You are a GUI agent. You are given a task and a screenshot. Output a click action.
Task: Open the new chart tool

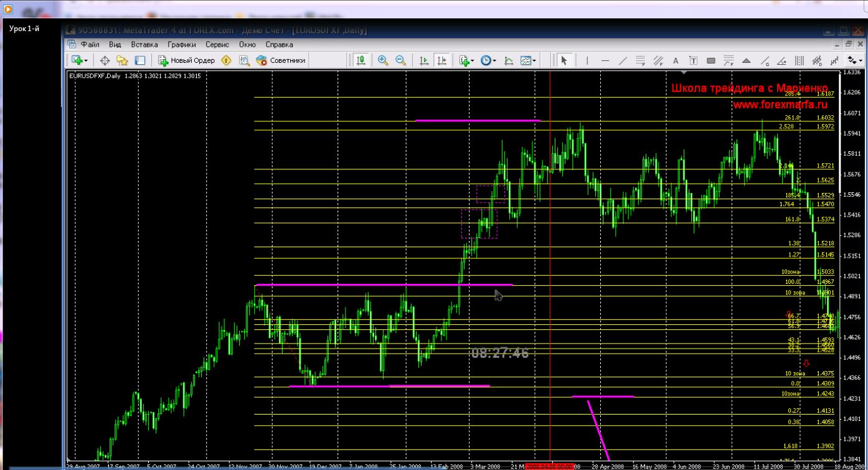tap(77, 60)
